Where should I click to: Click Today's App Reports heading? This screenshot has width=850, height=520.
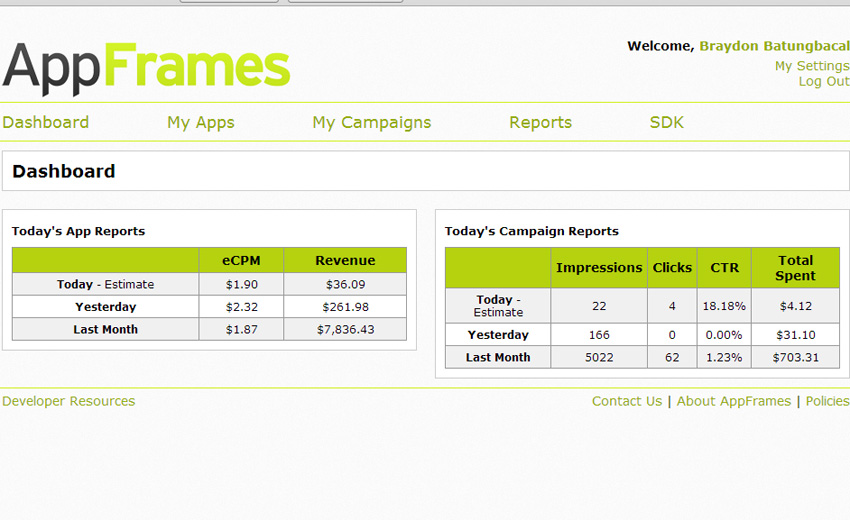coord(79,231)
